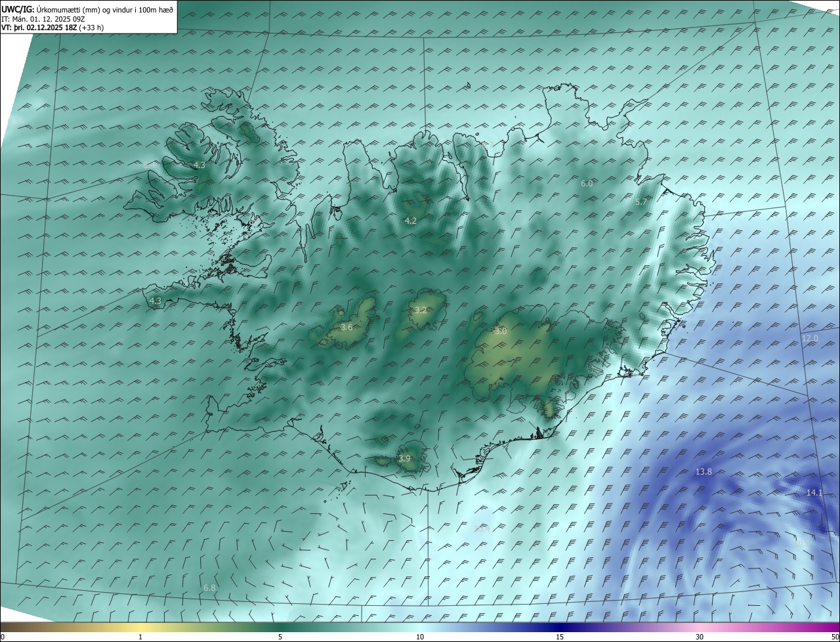Image resolution: width=840 pixels, height=642 pixels.
Task: Click the 6.0 value in northeast Iceland
Action: 587,184
